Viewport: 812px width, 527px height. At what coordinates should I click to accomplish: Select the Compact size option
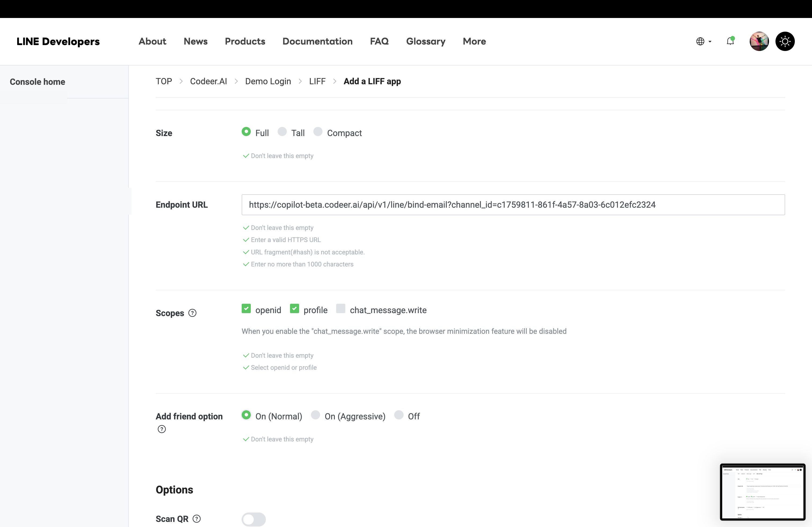click(x=318, y=131)
